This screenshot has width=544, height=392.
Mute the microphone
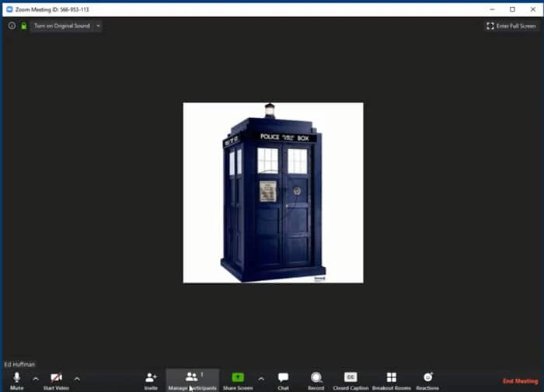coord(16,380)
